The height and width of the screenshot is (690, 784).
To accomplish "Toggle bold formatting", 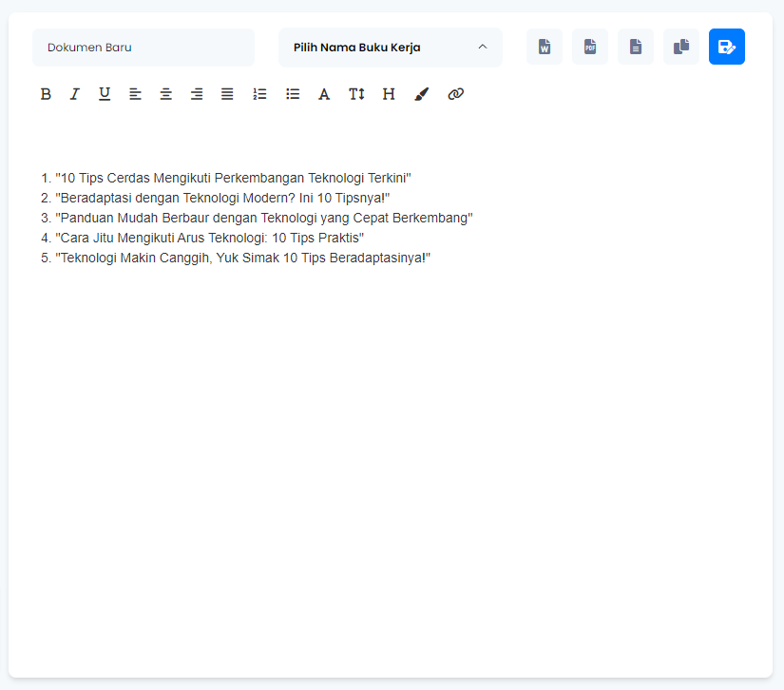I will [46, 94].
